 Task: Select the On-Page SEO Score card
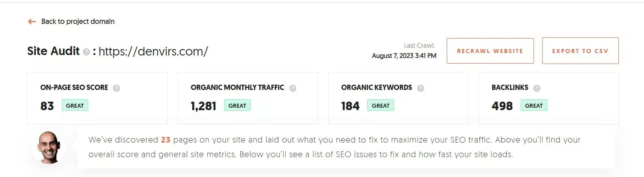[x=97, y=98]
